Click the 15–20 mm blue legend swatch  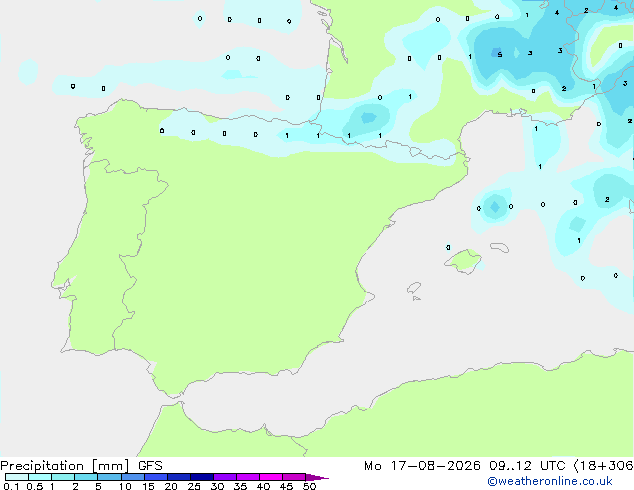click(x=156, y=477)
